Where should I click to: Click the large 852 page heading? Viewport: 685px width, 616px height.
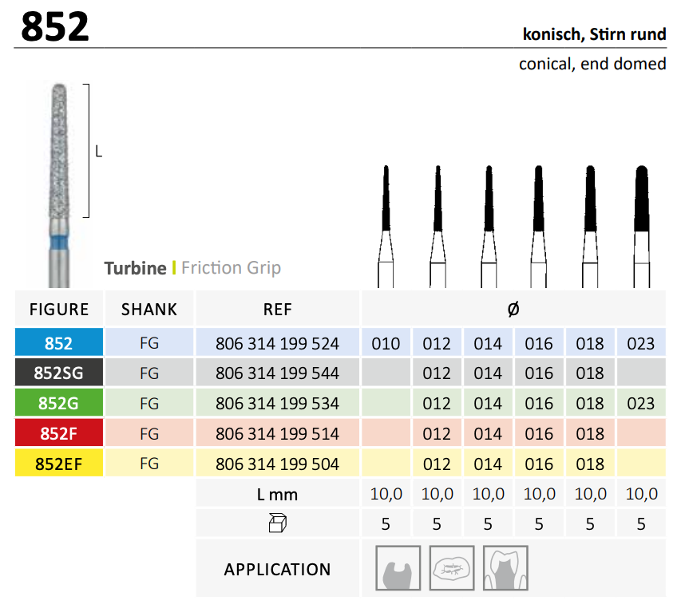(55, 27)
